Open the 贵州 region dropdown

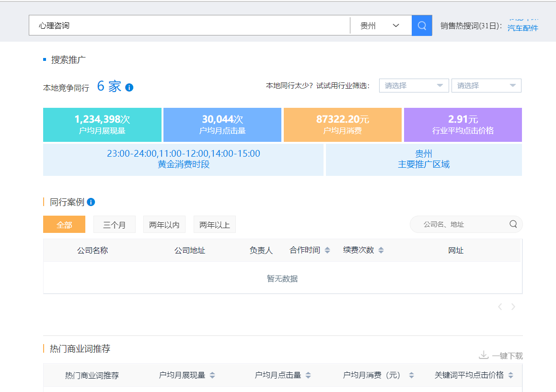(381, 25)
